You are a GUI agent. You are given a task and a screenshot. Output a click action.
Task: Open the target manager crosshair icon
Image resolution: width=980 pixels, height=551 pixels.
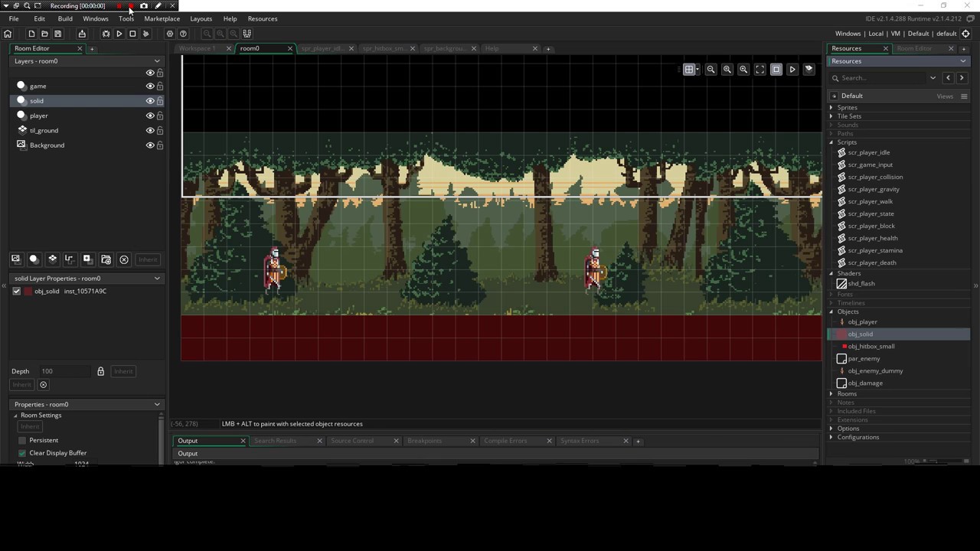(965, 34)
